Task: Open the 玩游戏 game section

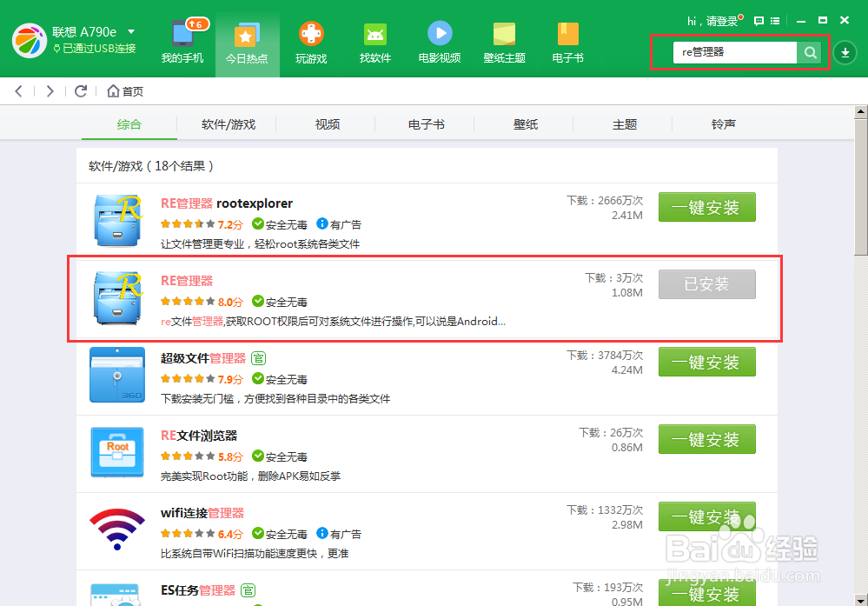Action: point(311,42)
